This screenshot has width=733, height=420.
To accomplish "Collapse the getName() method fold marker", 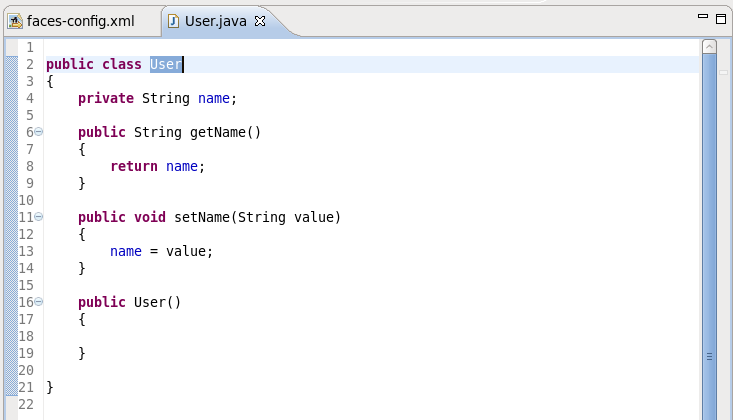I will pos(39,132).
